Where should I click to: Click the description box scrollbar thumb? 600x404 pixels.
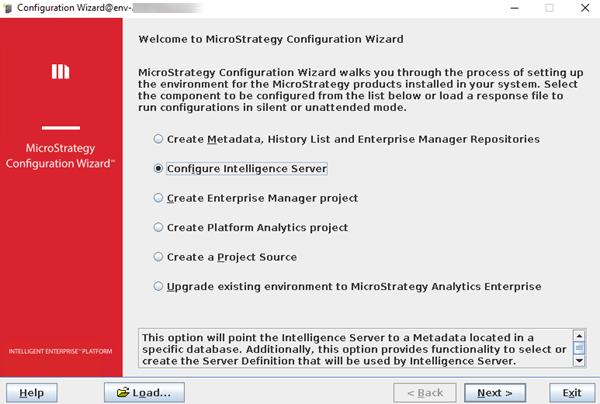[x=579, y=348]
